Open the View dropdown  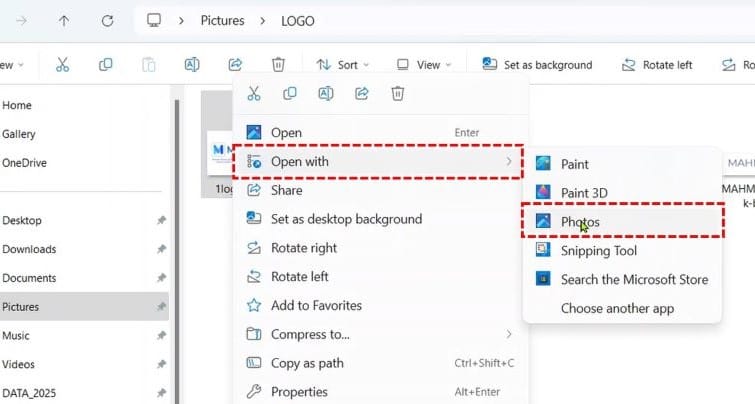[423, 65]
